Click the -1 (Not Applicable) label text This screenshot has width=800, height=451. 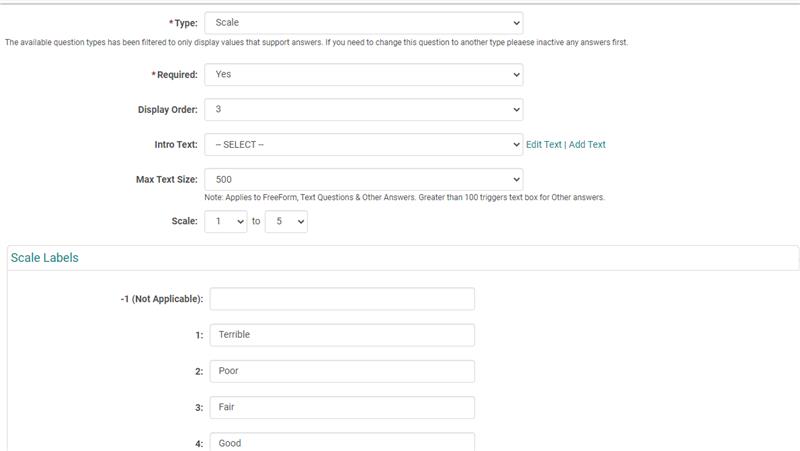click(162, 299)
